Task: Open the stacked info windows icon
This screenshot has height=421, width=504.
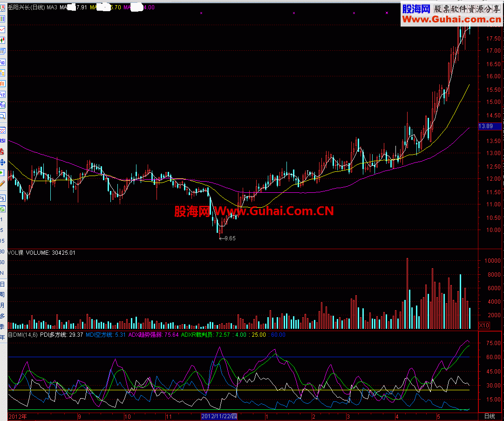Action: click(x=2, y=51)
